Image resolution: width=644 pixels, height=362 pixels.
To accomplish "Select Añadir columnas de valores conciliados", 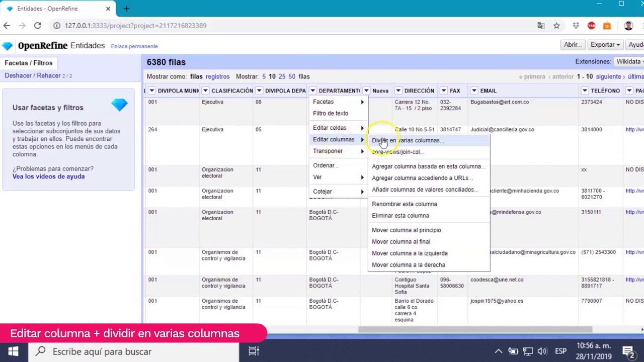I will pyautogui.click(x=429, y=190).
